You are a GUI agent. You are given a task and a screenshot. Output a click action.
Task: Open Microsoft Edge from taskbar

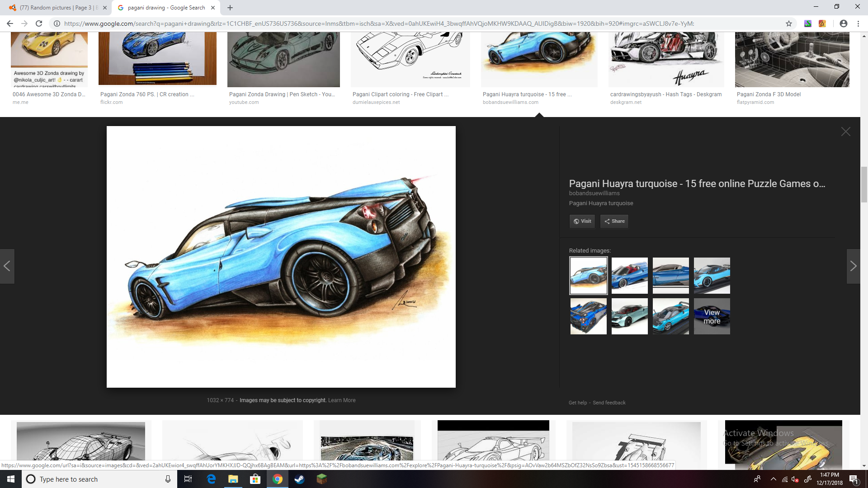click(x=211, y=479)
